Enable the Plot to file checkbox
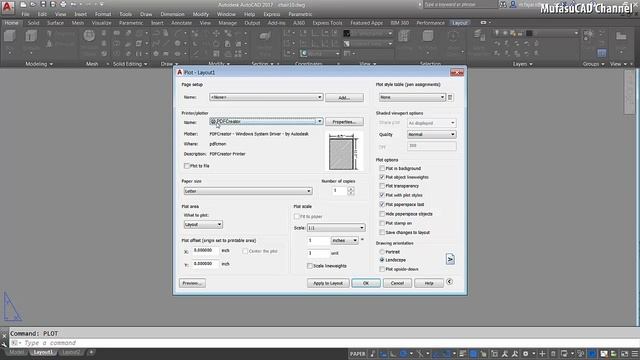The width and height of the screenshot is (640, 360). click(x=187, y=166)
